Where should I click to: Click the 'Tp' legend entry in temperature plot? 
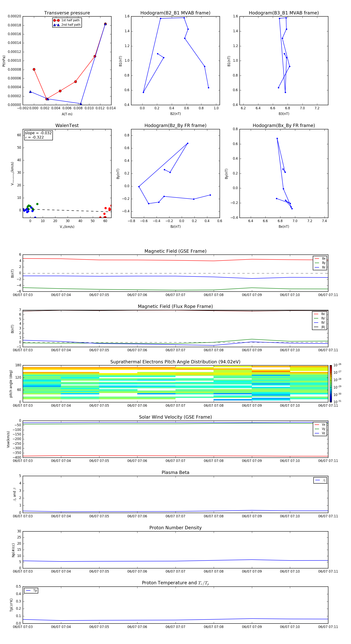(x=31, y=591)
